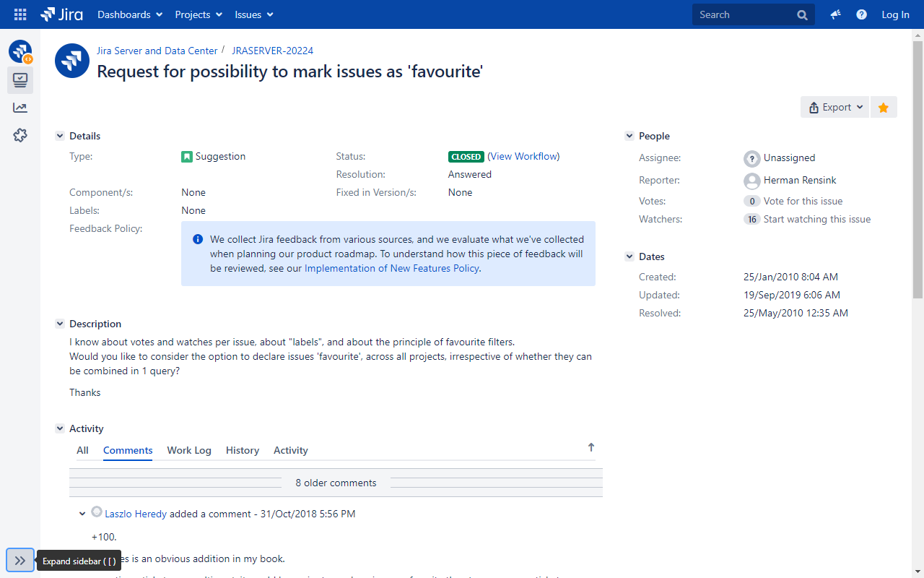
Task: Click the project avatar in sidebar
Action: coord(20,52)
